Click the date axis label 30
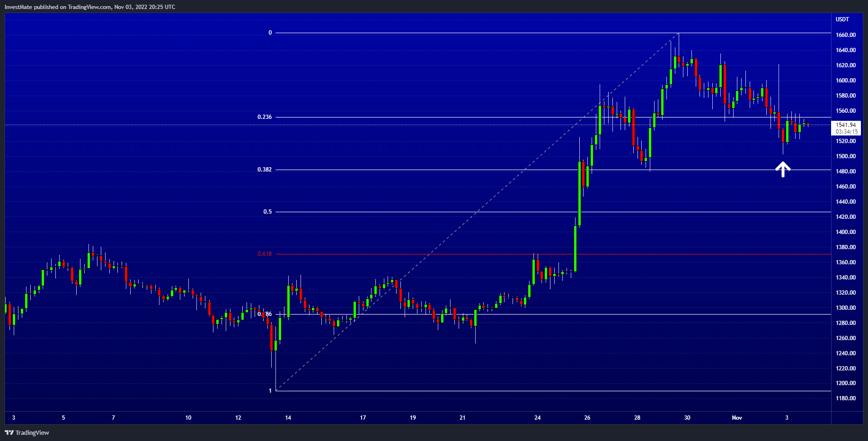 tap(687, 418)
